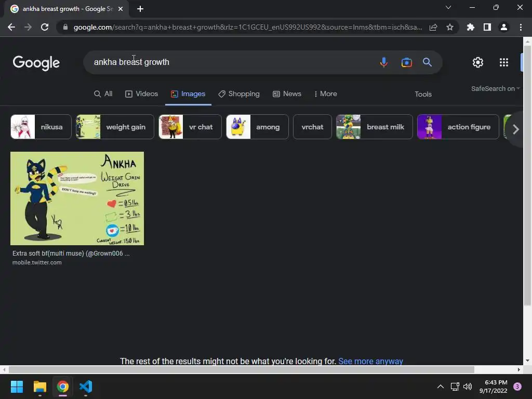Select the Images tab
532x399 pixels.
tap(188, 94)
